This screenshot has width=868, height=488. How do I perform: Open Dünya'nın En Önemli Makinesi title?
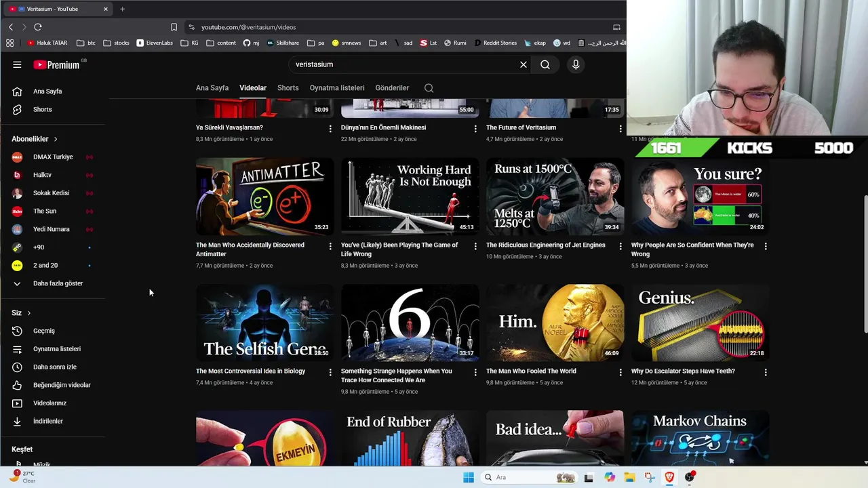tap(383, 127)
